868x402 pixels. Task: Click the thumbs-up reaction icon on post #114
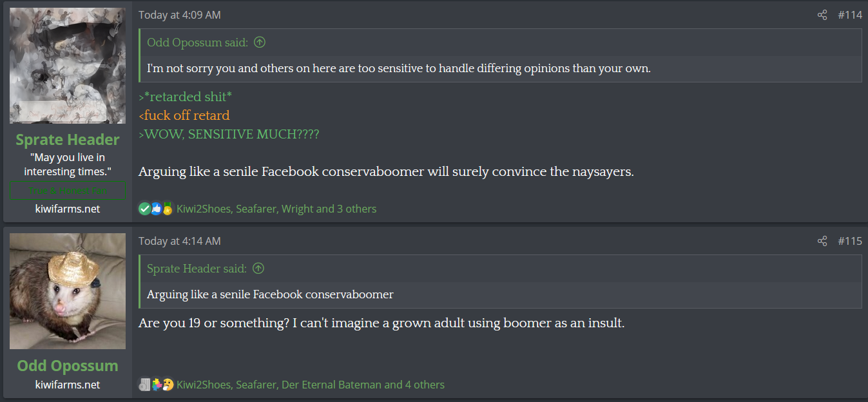[x=156, y=209]
